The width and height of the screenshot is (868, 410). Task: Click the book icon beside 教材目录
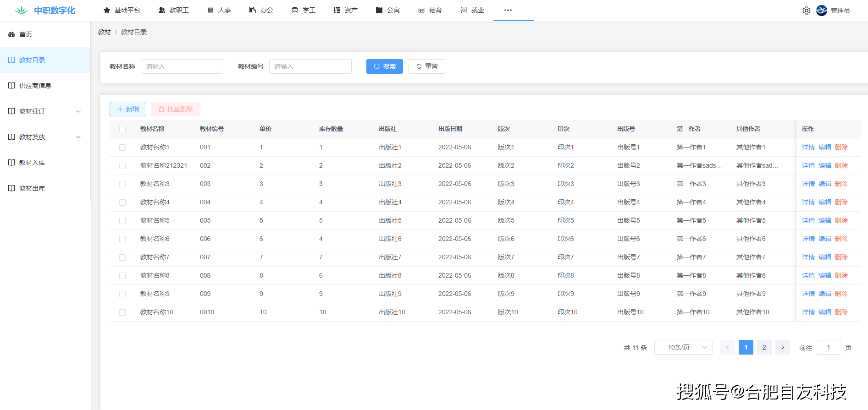(11, 60)
